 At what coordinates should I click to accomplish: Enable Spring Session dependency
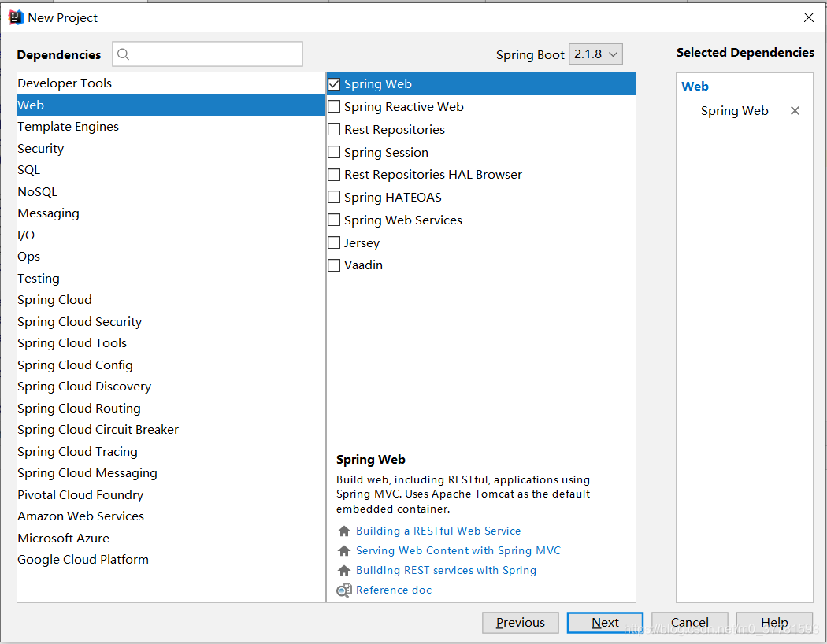[x=334, y=152]
